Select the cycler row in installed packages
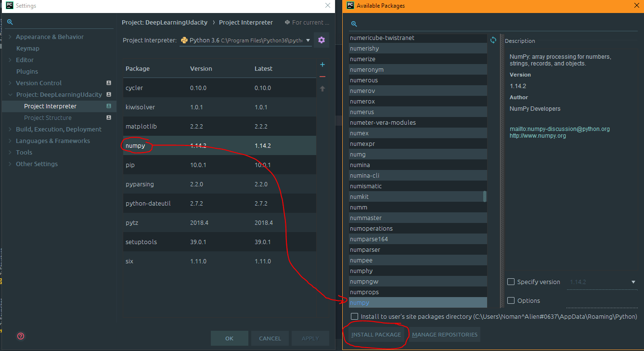The width and height of the screenshot is (644, 351). pyautogui.click(x=220, y=88)
